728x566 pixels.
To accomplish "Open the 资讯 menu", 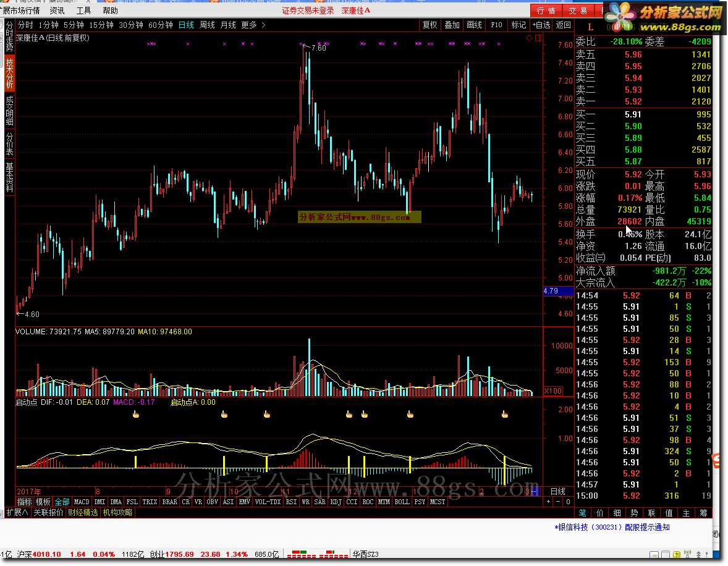I will tap(57, 11).
